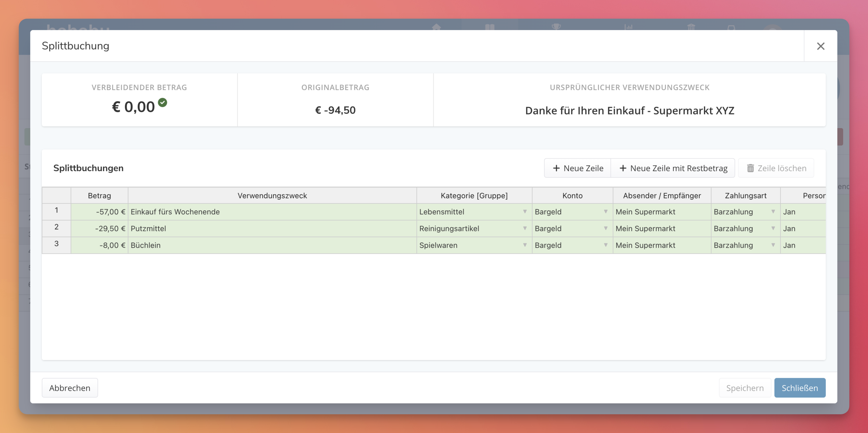Open Kategorie dropdown for Spielwaren row
868x433 pixels.
525,245
